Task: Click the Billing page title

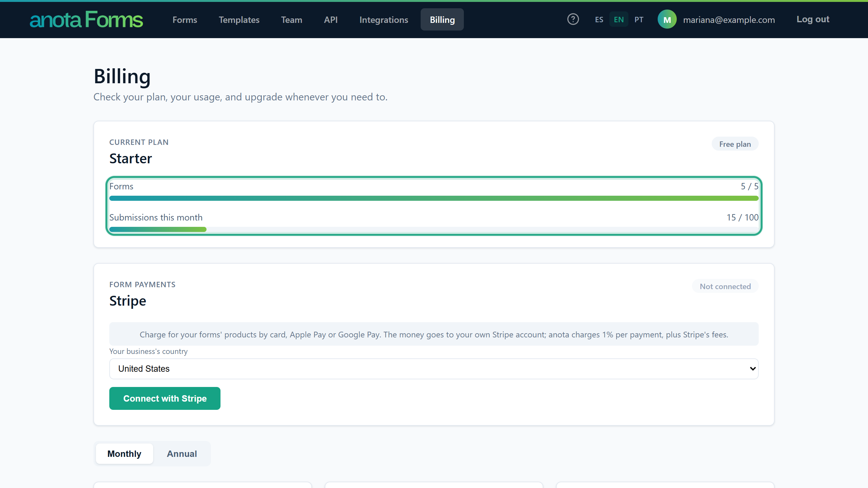Action: [122, 77]
